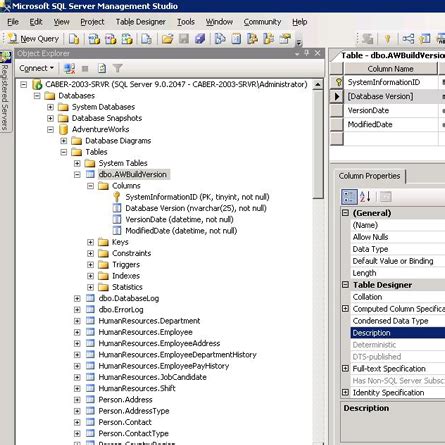Select the Table - dbo.AWBuildVersion document tab
445x445 pixels.
(390, 55)
